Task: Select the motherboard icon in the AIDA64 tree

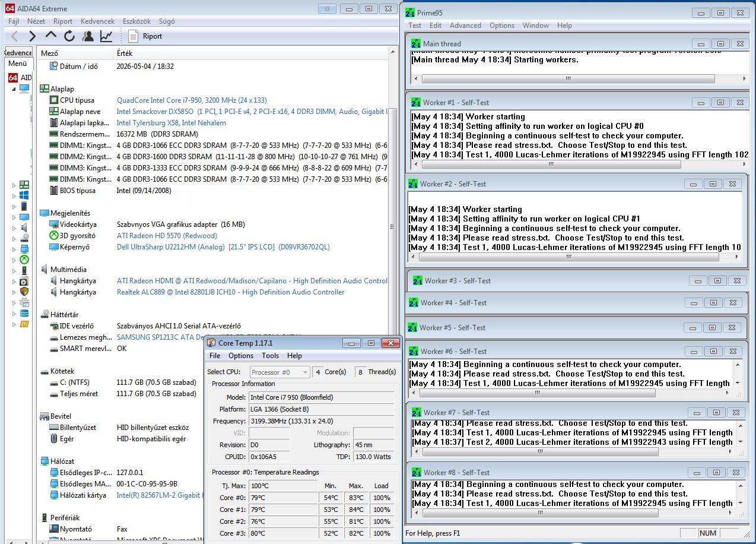Action: tap(24, 185)
